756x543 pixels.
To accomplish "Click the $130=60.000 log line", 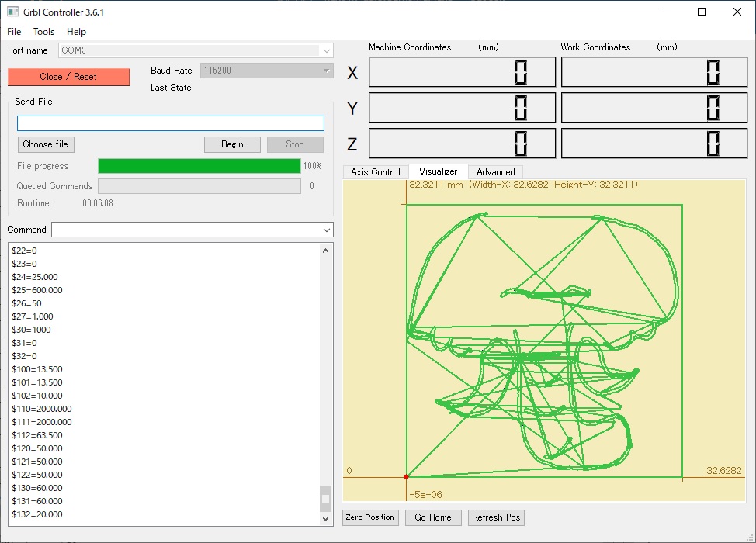I will pyautogui.click(x=37, y=488).
